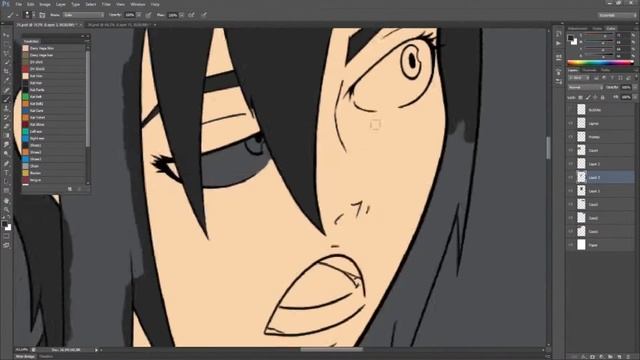Image resolution: width=640 pixels, height=360 pixels.
Task: Switch to the Styles panel tab
Action: pos(597,29)
